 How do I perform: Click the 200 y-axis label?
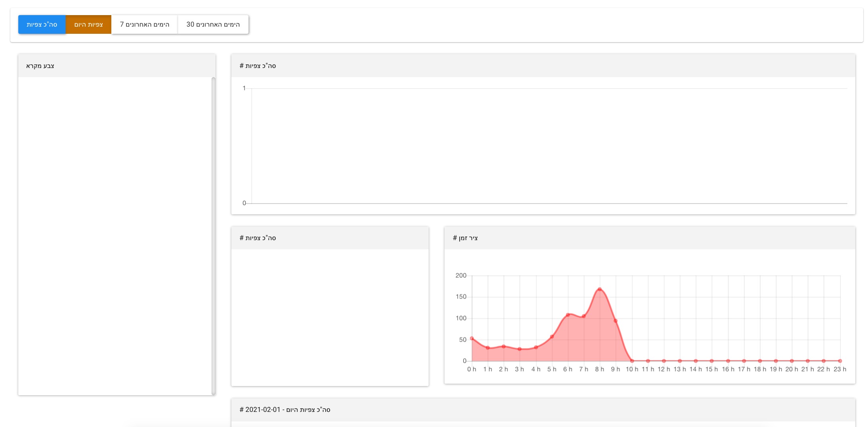click(x=461, y=276)
